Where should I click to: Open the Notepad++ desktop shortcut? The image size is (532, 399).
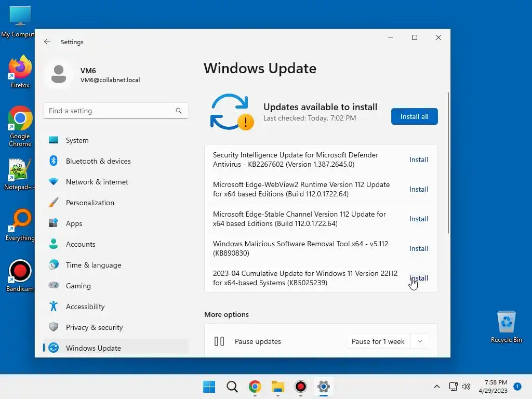[20, 175]
